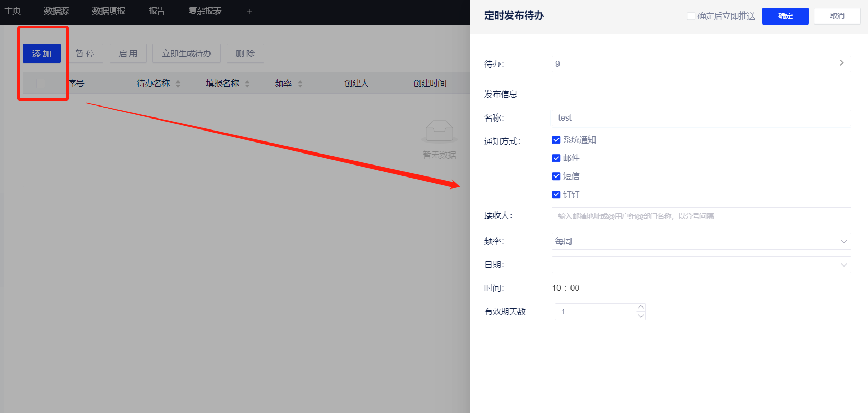The image size is (868, 413).
Task: Select the table header select-all checkbox
Action: 41,84
